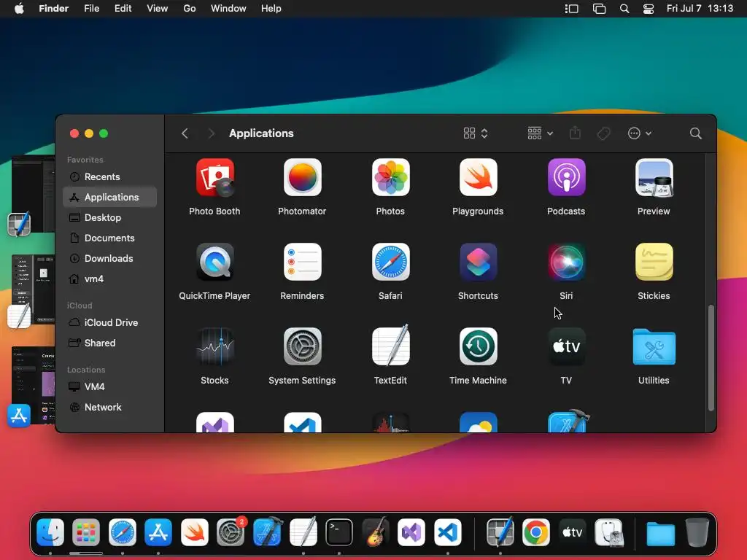Screen dimensions: 747x560
Task: Open the Utilities folder
Action: [654, 346]
